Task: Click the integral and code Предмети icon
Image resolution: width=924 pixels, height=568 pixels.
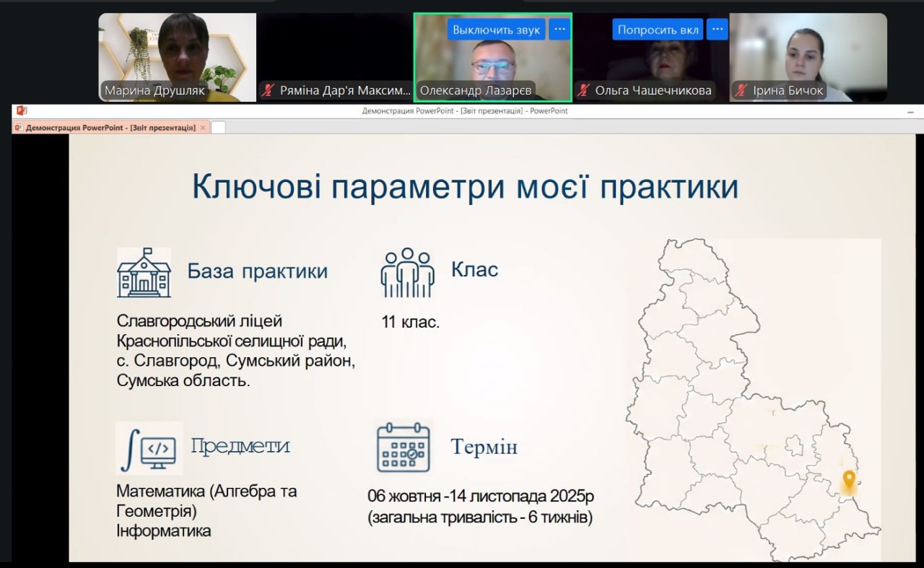Action: 149,447
